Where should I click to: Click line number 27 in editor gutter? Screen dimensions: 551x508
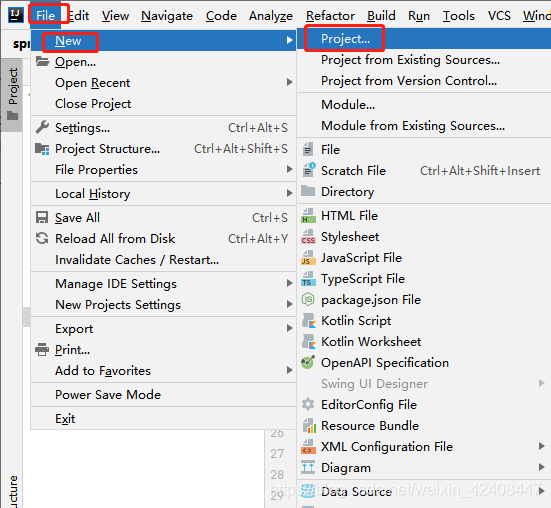[x=277, y=454]
